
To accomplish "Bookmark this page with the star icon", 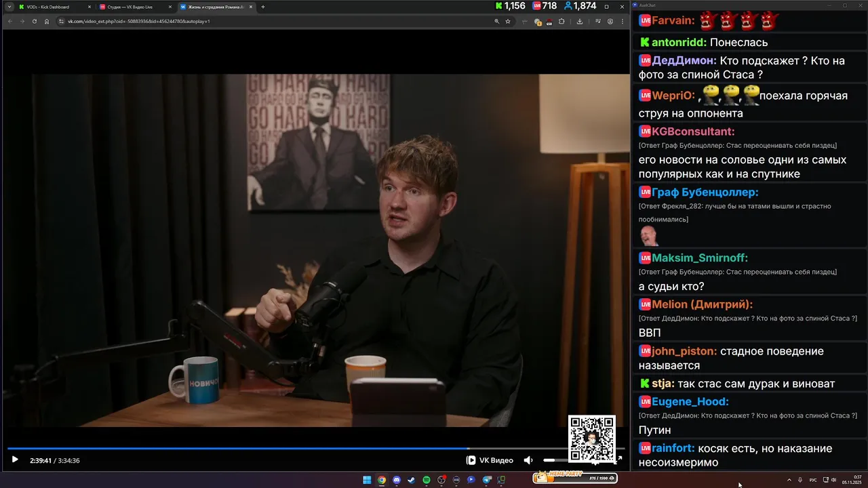I will tap(507, 21).
